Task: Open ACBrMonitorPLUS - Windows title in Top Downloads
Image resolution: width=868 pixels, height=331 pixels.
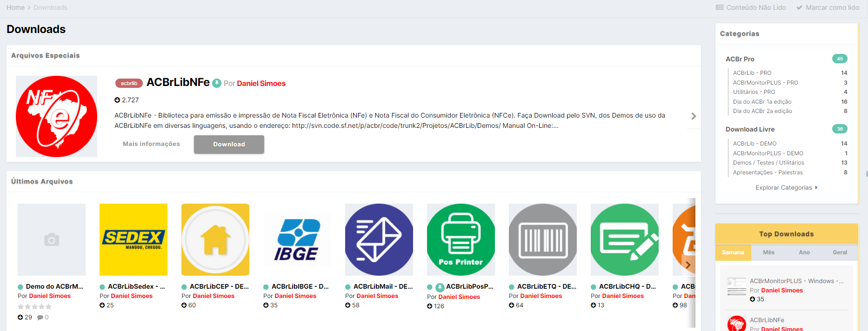Action: tap(797, 281)
